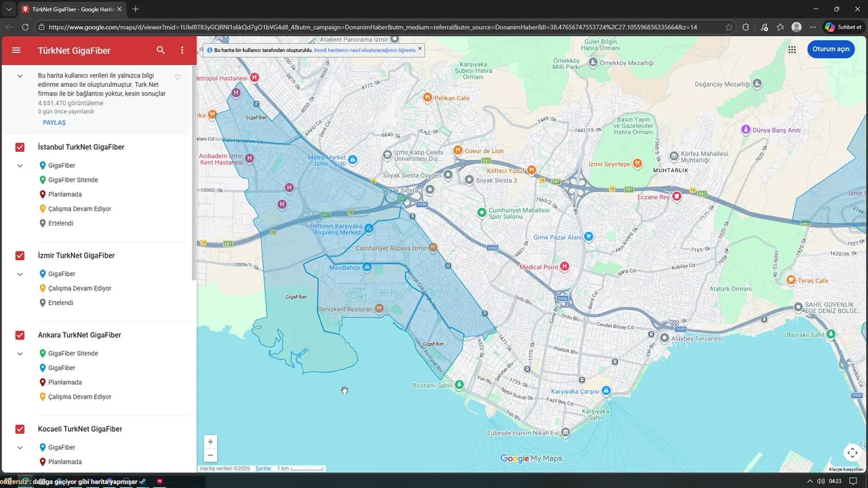Select the İzmir Seyirtepe marker
The image size is (868, 488).
(637, 164)
